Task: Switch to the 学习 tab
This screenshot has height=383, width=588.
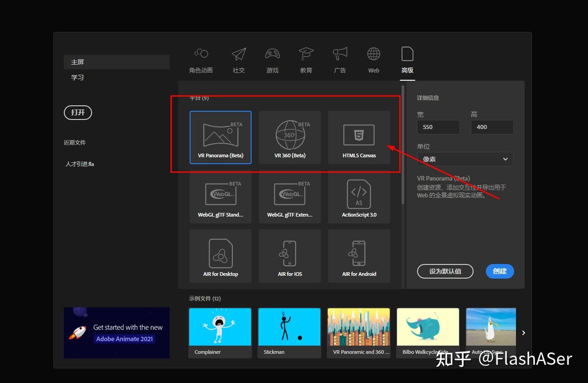Action: [77, 77]
